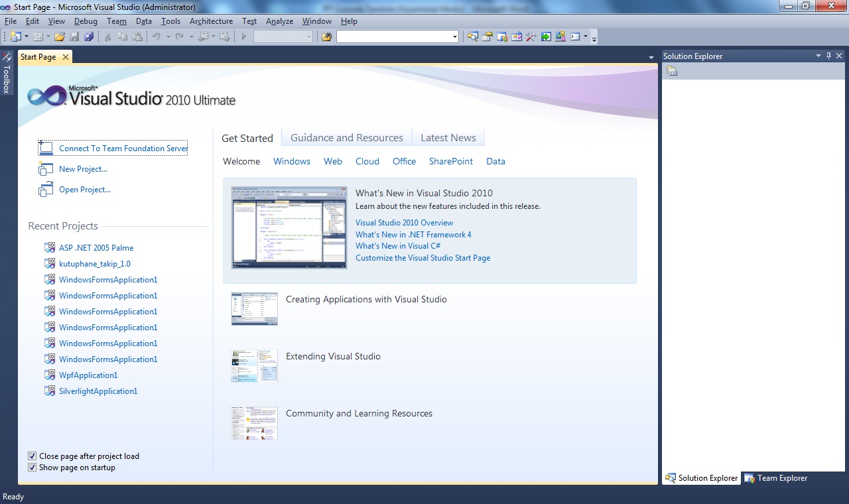Click the Navigate Backward toolbar icon
The image size is (849, 504).
pyautogui.click(x=203, y=37)
